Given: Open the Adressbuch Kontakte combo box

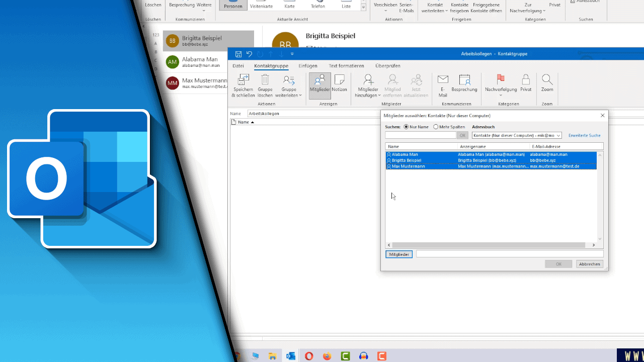Looking at the screenshot, I should pos(517,135).
